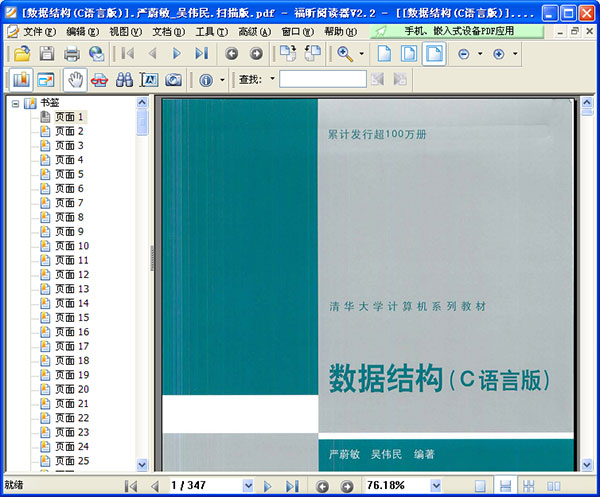The width and height of the screenshot is (600, 497).
Task: Set fit page view
Action: 409,54
